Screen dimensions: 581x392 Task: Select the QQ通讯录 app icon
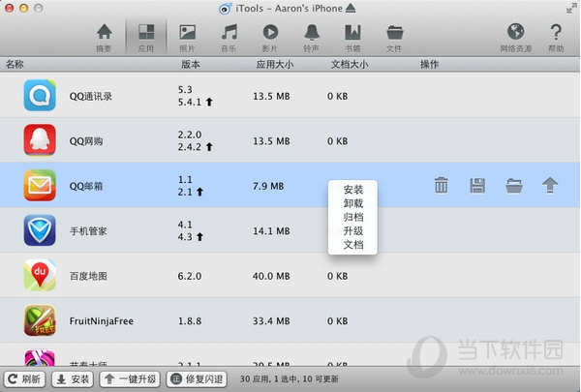[40, 95]
